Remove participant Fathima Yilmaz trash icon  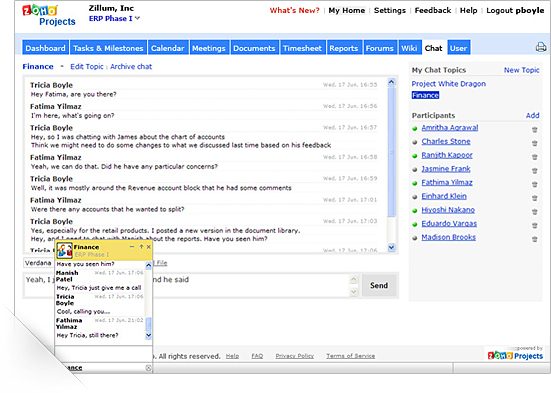coord(534,184)
